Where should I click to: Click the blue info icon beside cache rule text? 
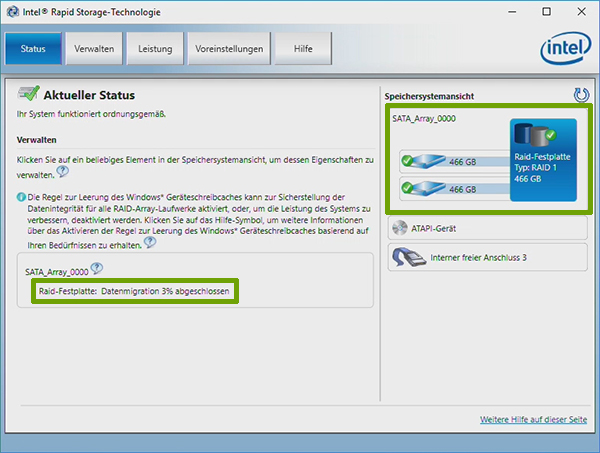click(x=21, y=197)
